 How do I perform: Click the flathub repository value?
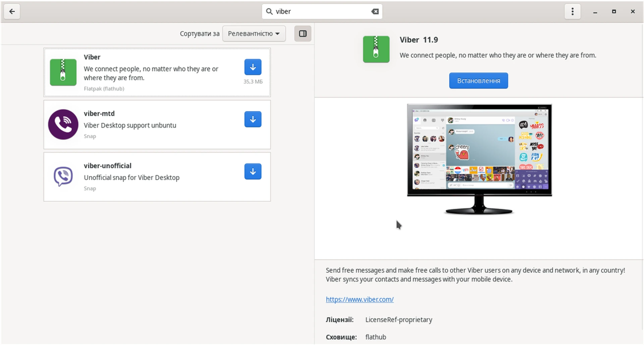tap(376, 337)
